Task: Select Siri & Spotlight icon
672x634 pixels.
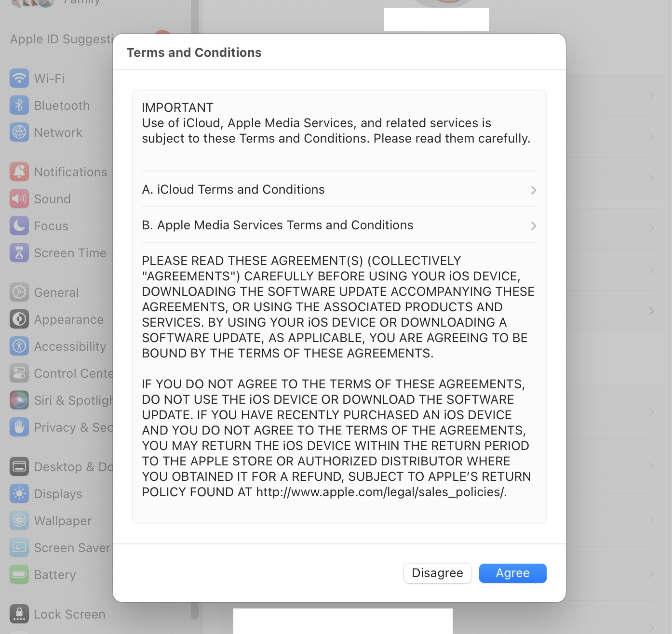Action: tap(19, 400)
